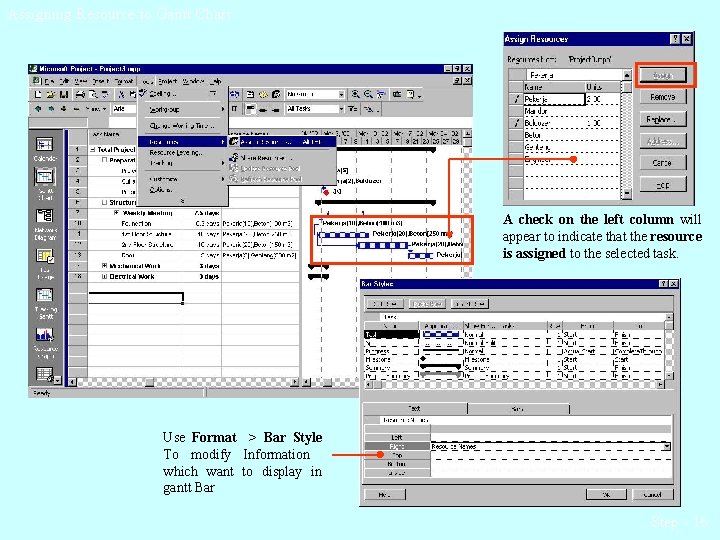
Task: Open the Network Diagram view icon
Action: click(x=45, y=215)
